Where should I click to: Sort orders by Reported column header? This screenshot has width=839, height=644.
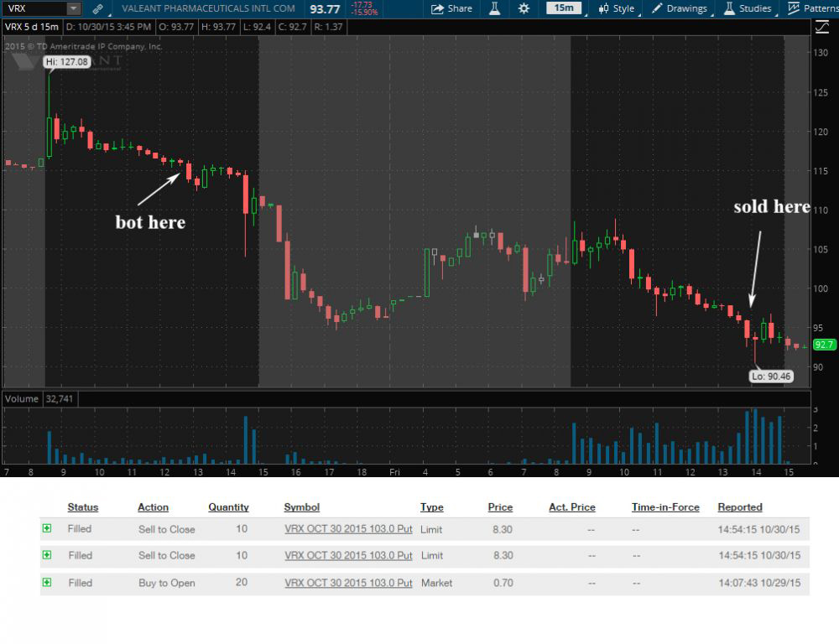tap(739, 507)
